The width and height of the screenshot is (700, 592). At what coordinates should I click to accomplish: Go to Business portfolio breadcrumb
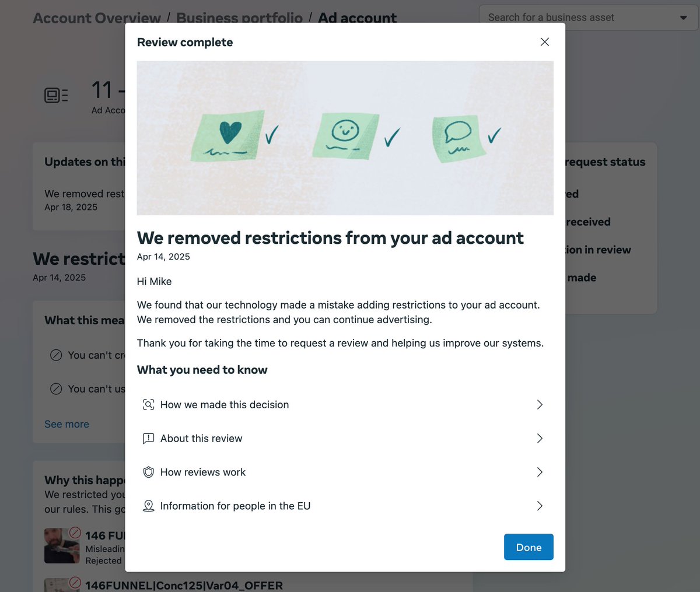[x=240, y=18]
